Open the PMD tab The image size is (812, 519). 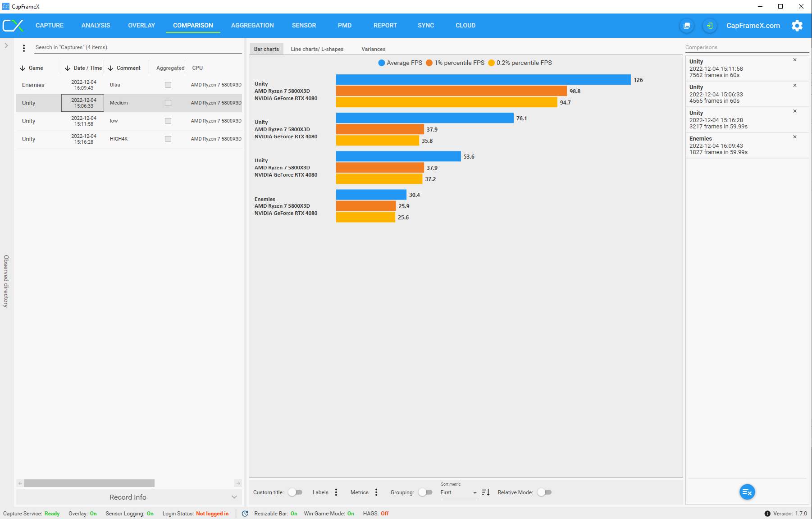(x=345, y=26)
